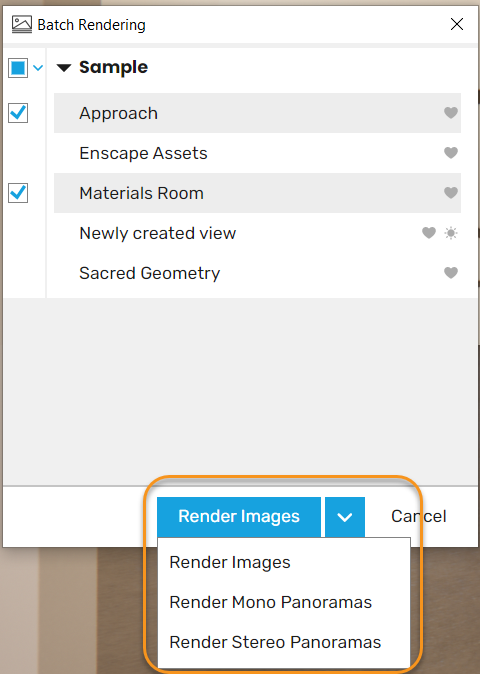
Task: Toggle favorite heart on Materials Room
Action: [450, 193]
